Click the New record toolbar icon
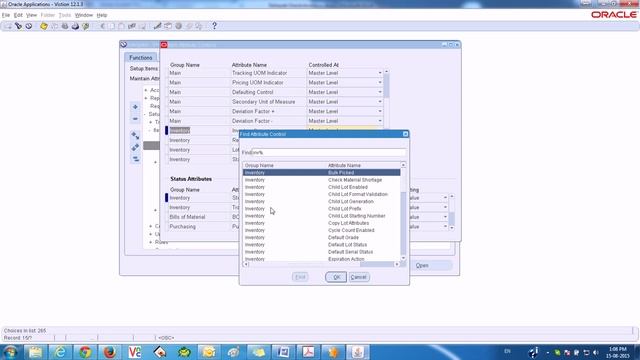The width and height of the screenshot is (640, 360). click(x=8, y=26)
